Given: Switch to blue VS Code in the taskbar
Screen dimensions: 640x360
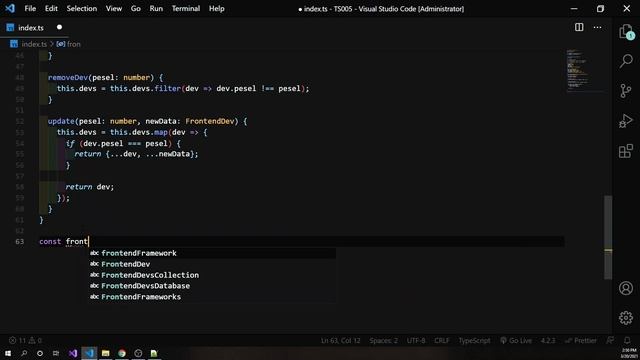Looking at the screenshot, I should [x=89, y=353].
